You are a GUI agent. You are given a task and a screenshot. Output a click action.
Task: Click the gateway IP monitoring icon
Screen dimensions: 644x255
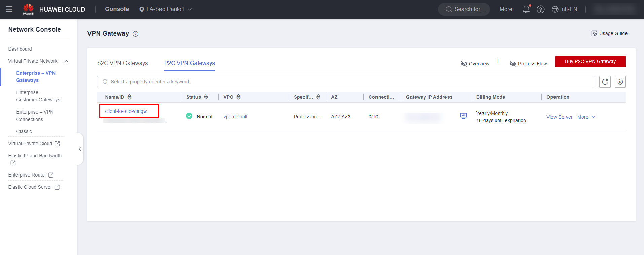click(x=463, y=116)
